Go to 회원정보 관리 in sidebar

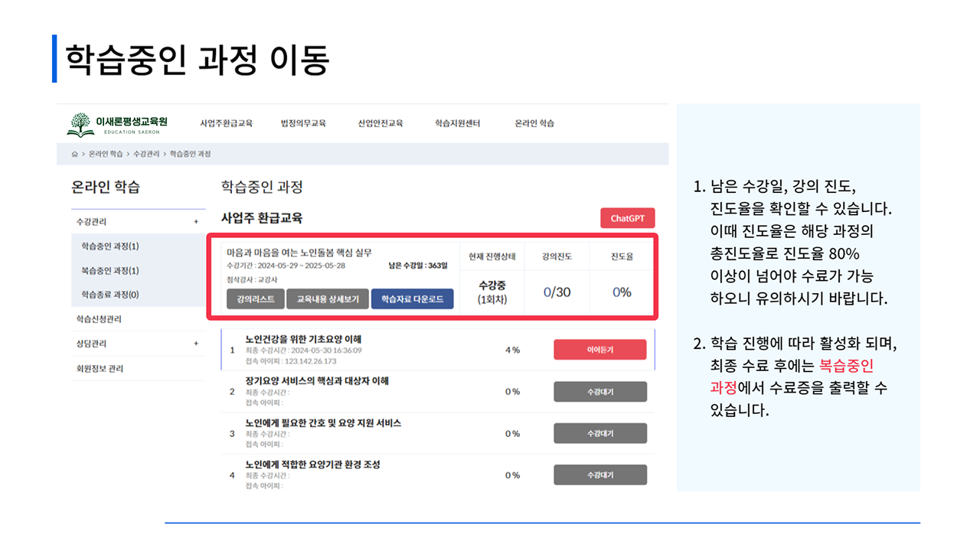100,368
